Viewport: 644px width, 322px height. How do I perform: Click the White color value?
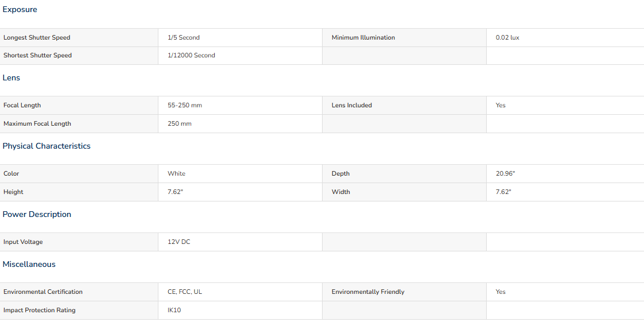coord(177,174)
